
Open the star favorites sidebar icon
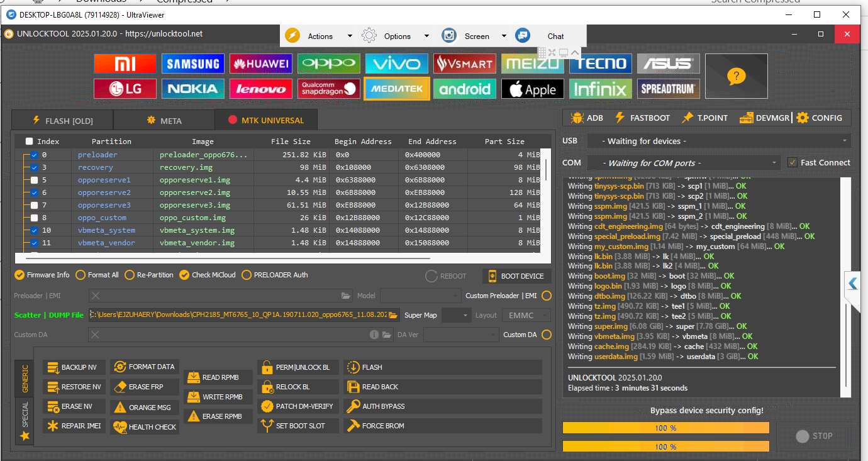25,435
